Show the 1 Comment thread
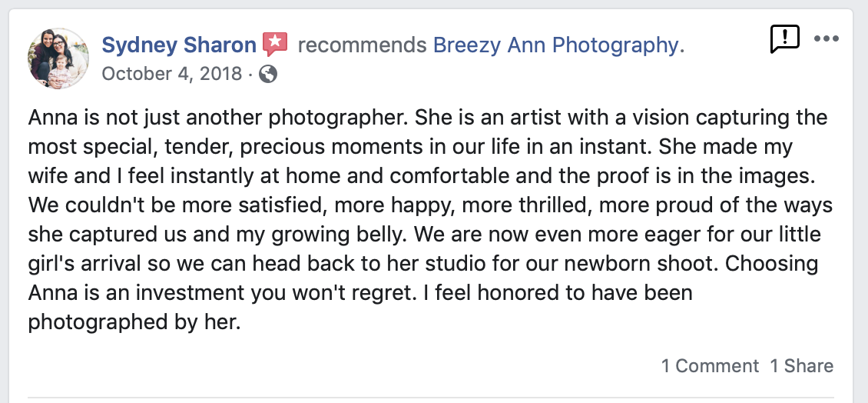Screen dimensions: 868x403 click(x=710, y=366)
